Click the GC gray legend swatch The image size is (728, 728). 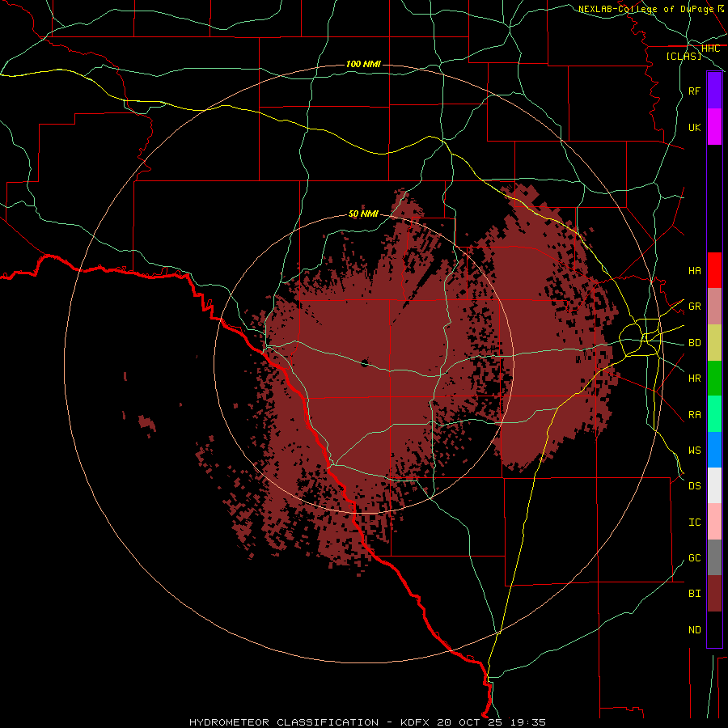click(714, 557)
